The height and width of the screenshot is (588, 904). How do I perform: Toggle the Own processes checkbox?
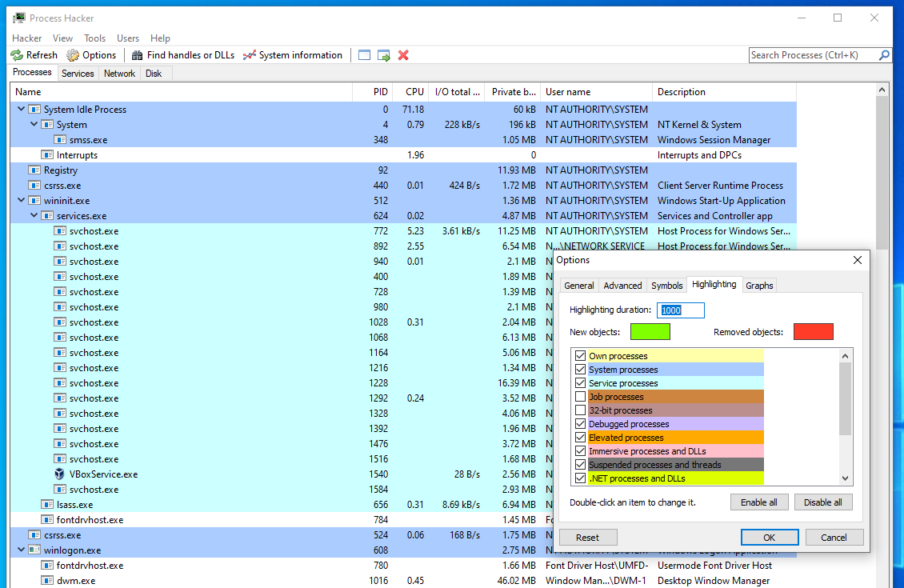click(x=581, y=356)
